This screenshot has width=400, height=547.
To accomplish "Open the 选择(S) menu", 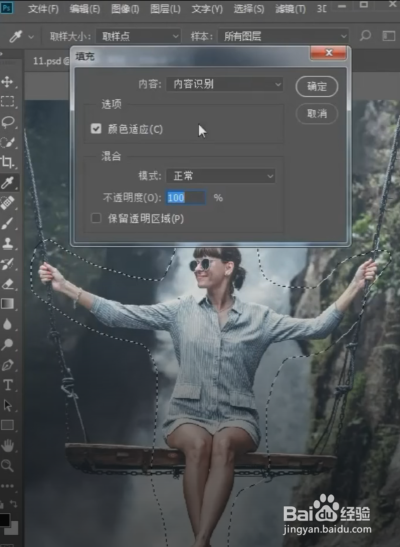I will pyautogui.click(x=249, y=9).
